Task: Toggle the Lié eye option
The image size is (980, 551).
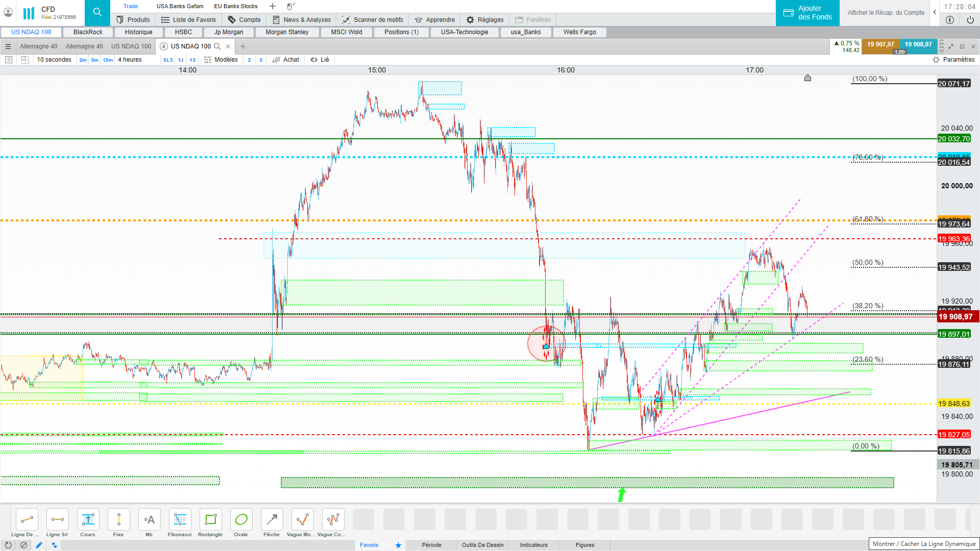Action: coord(320,60)
